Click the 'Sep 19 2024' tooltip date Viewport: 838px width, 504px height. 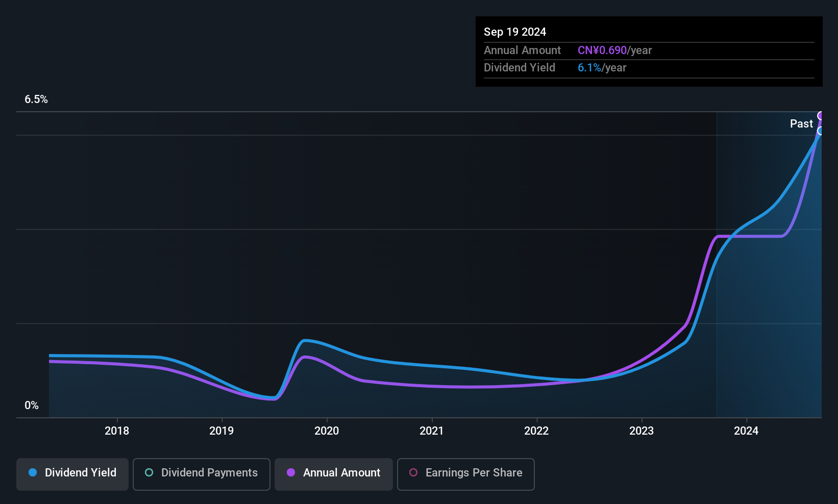point(515,32)
